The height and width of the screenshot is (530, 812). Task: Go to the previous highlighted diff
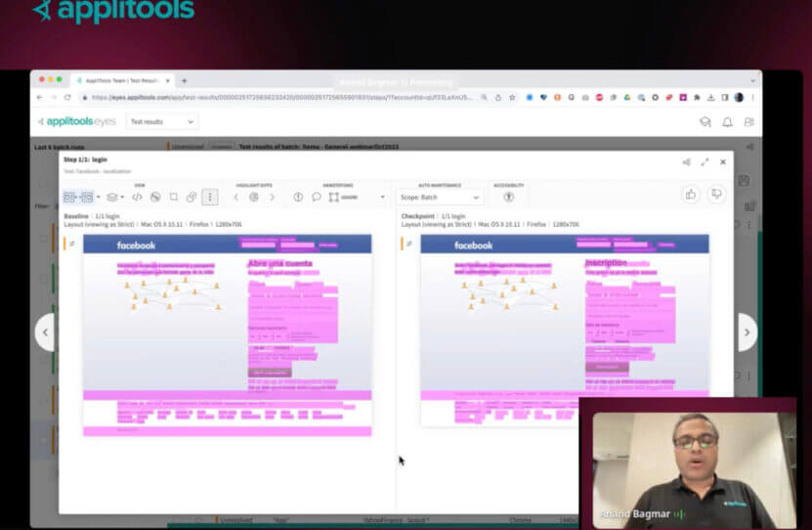(x=236, y=197)
